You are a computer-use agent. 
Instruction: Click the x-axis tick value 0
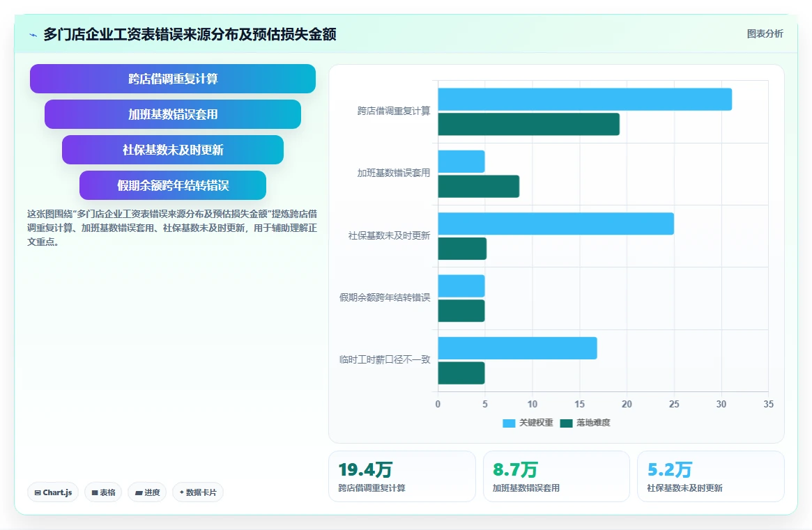438,404
